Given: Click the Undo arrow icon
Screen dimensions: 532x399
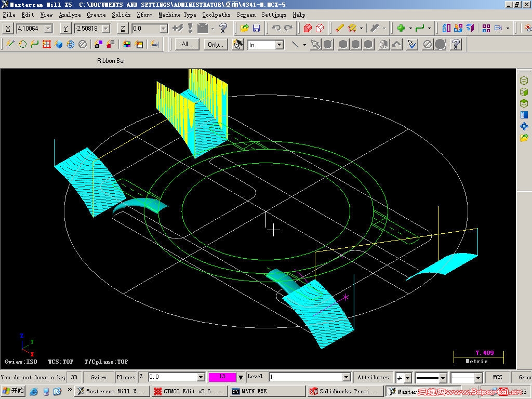Looking at the screenshot, I should coord(276,28).
